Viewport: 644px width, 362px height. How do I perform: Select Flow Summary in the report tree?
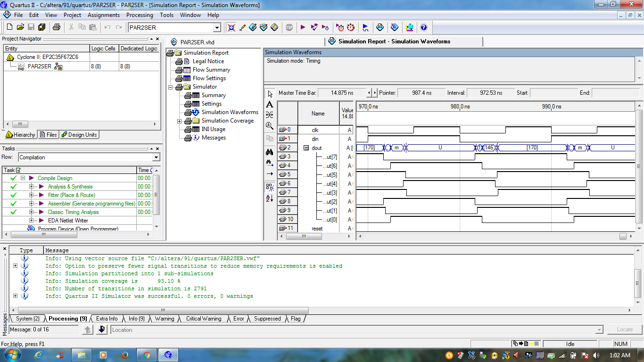pos(211,70)
